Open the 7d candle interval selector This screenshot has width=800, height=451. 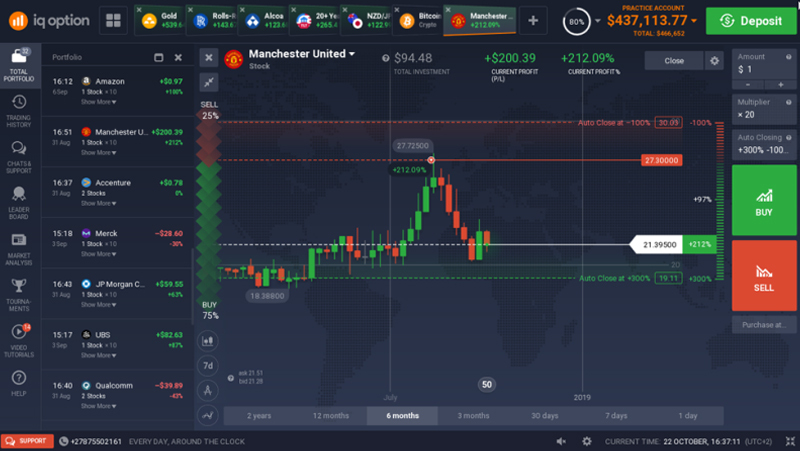click(x=208, y=365)
